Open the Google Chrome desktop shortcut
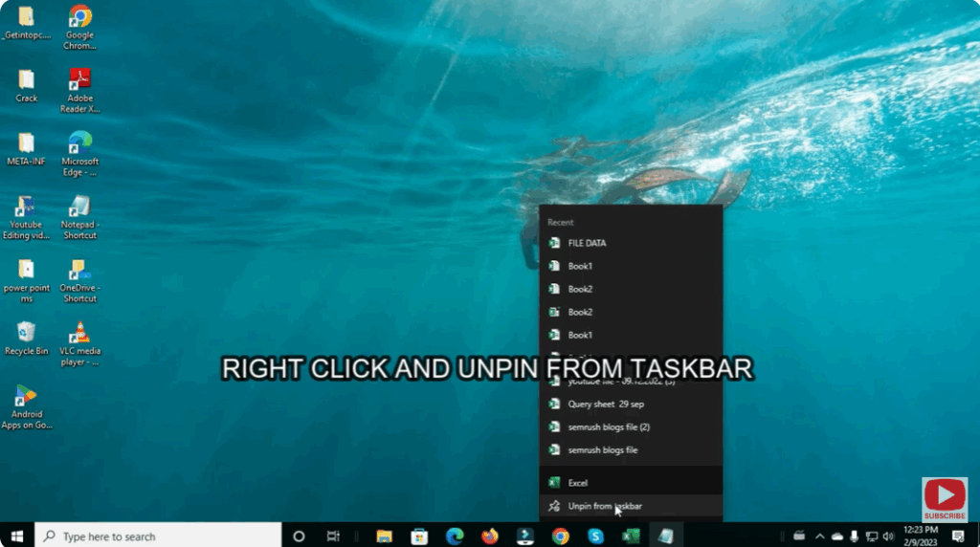 click(x=80, y=27)
